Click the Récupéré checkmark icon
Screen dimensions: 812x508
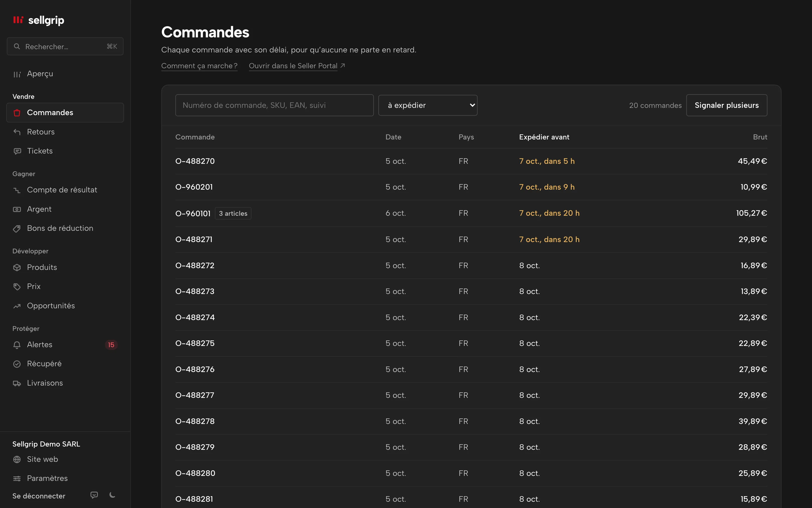pos(17,364)
